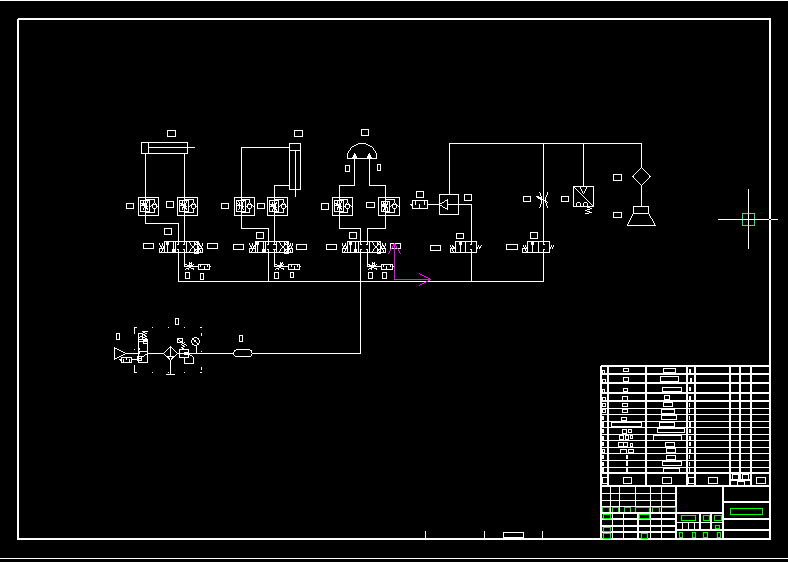
Task: Select the vacuum generator box with triangle
Action: (449, 204)
